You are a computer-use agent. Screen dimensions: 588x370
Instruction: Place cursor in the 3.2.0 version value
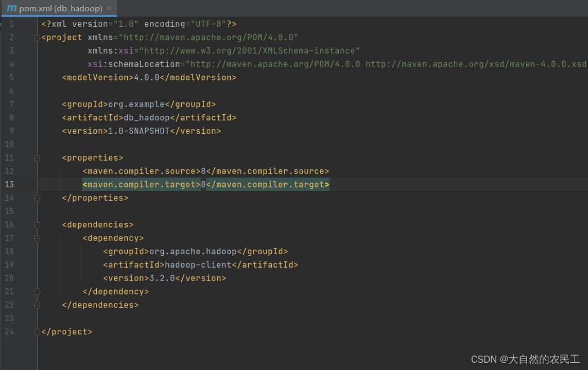(x=162, y=278)
